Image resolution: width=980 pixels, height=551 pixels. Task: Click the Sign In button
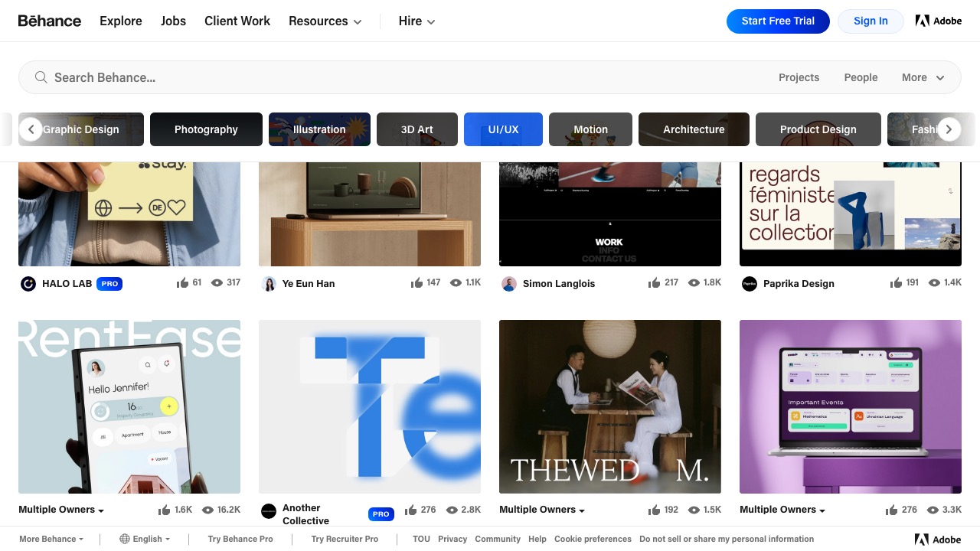coord(871,21)
